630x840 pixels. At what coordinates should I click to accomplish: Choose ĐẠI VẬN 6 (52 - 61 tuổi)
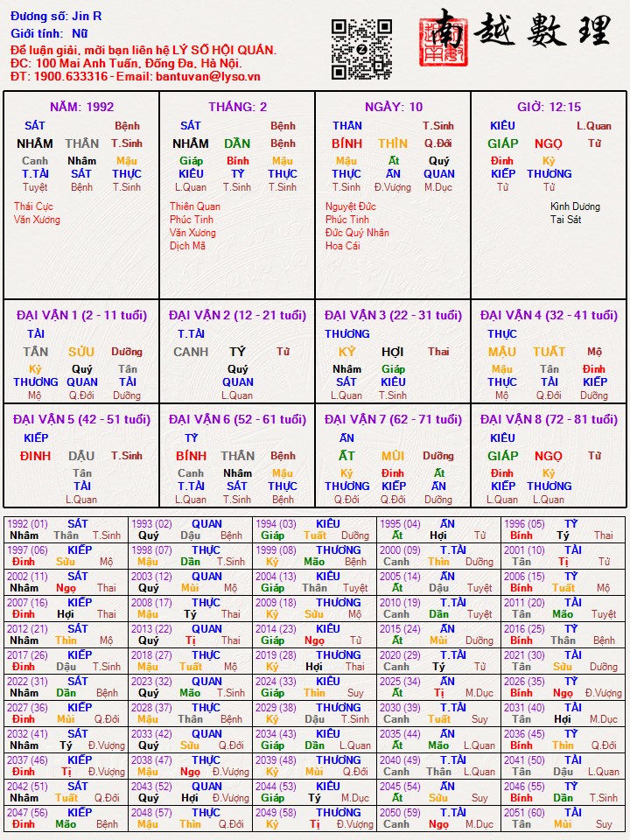tap(237, 419)
